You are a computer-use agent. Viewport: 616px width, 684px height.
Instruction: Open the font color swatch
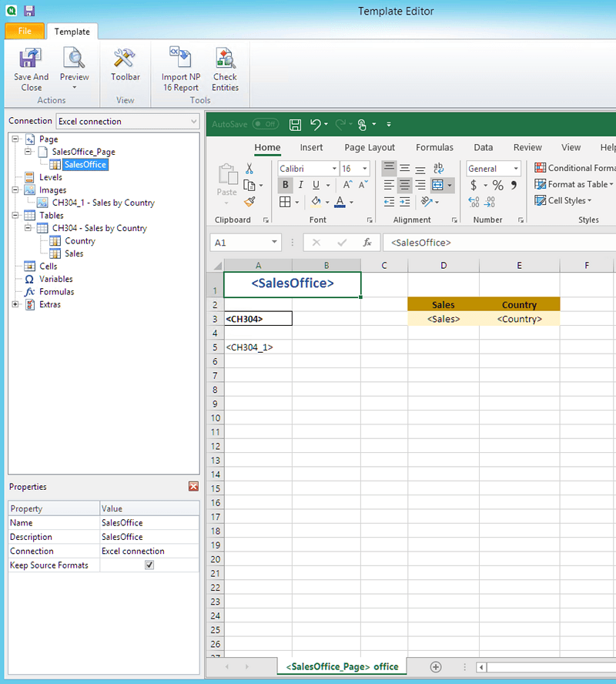click(341, 201)
